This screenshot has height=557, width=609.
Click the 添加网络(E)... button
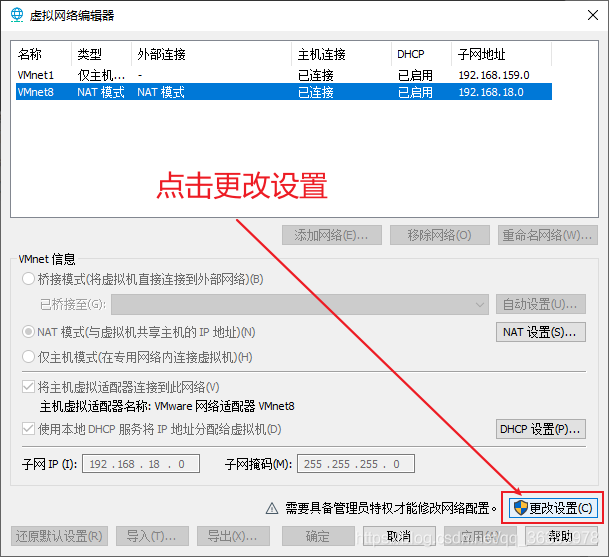tap(332, 235)
